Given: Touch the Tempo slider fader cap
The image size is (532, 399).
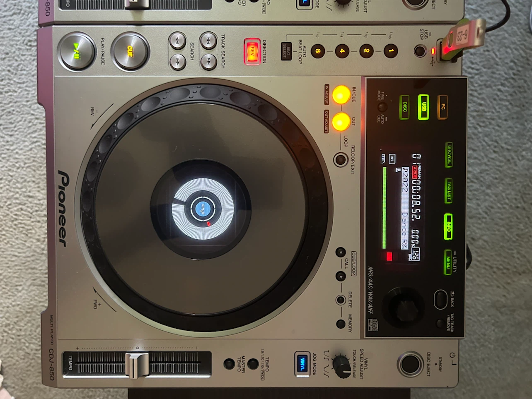Looking at the screenshot, I should (137, 365).
